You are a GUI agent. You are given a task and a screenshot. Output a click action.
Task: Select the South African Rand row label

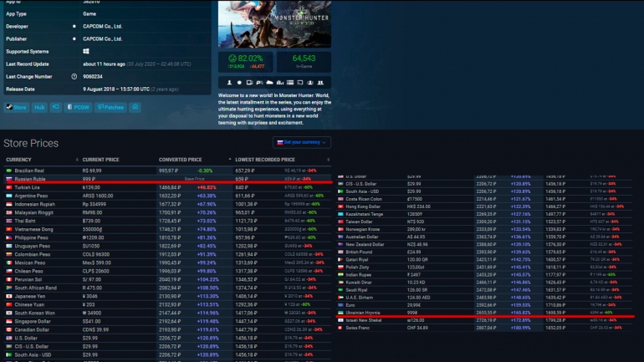[x=36, y=288]
